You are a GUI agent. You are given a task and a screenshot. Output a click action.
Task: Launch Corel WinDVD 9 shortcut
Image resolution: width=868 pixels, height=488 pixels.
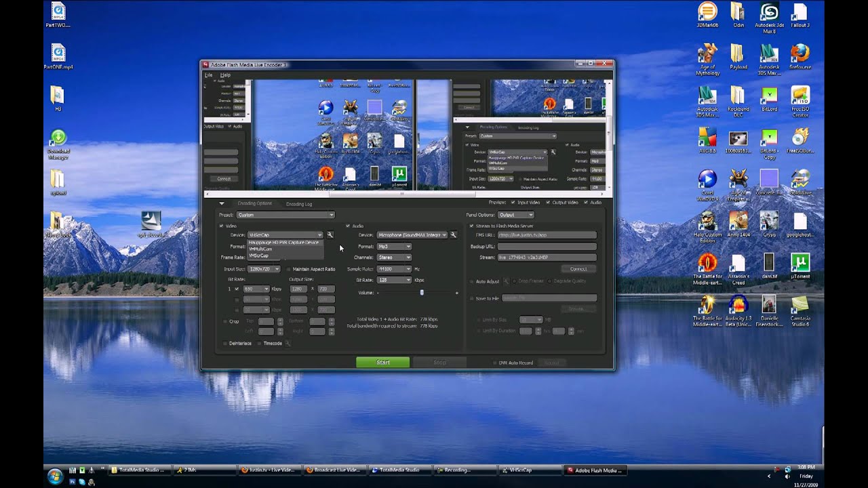(x=707, y=185)
